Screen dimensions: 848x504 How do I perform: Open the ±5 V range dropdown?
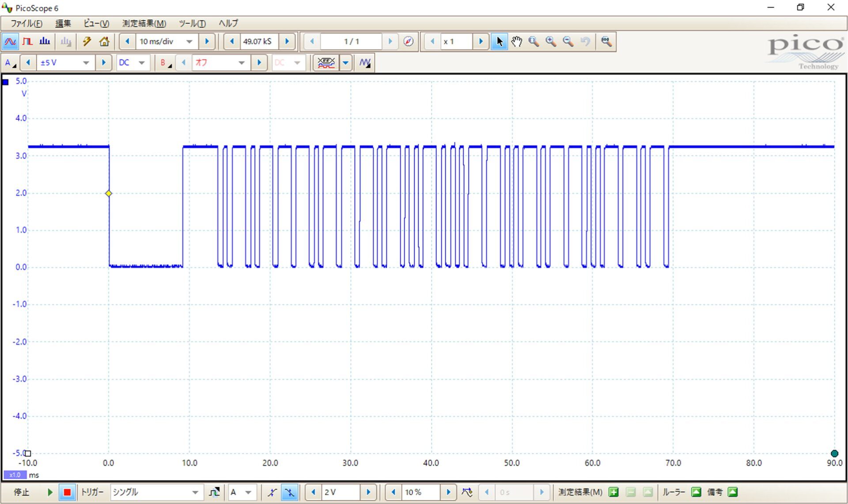point(86,63)
